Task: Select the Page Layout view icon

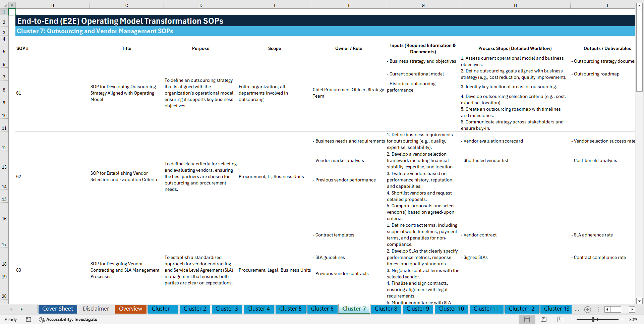Action: [543, 319]
